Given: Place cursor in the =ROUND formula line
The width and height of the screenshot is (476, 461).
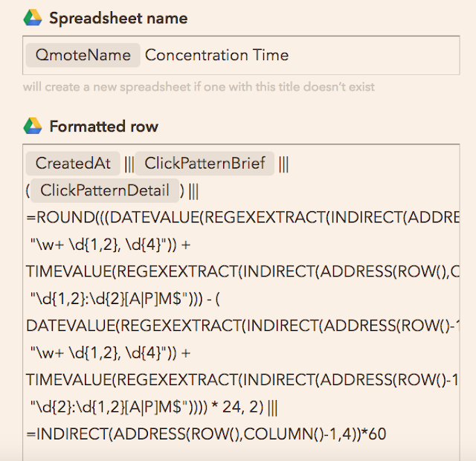Looking at the screenshot, I should coord(242,218).
